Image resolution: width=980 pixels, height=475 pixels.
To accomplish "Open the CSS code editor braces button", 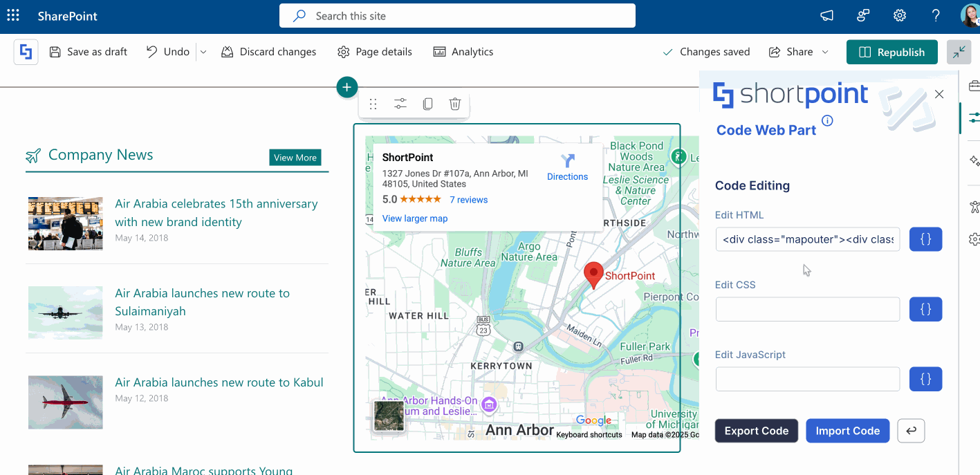I will (925, 309).
